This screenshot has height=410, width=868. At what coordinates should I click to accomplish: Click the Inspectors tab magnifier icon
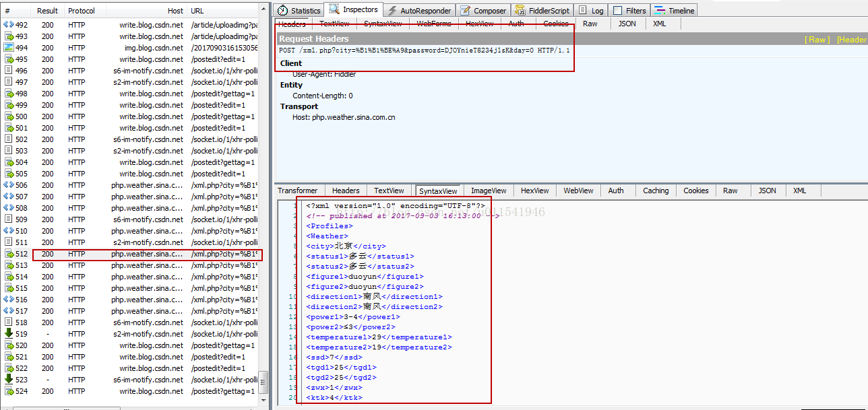coord(334,9)
